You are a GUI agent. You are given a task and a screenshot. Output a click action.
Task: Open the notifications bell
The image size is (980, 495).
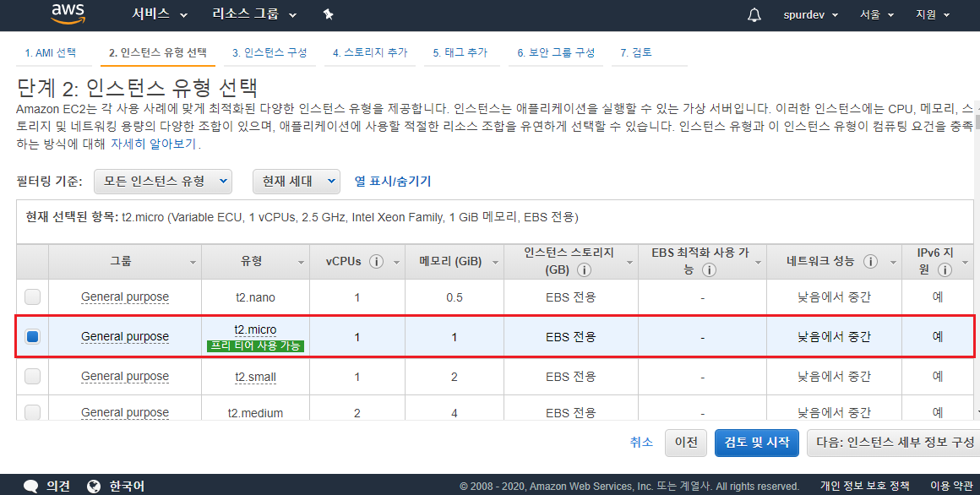[x=754, y=15]
